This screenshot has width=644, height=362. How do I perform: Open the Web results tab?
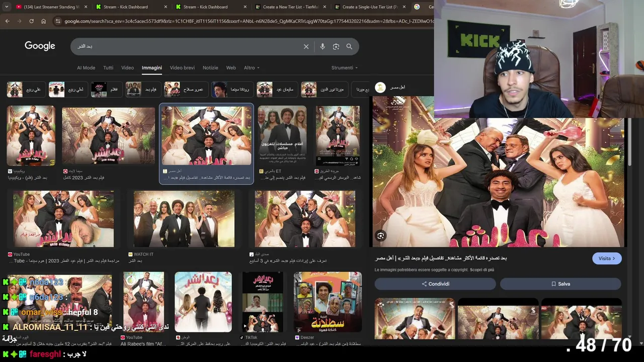click(231, 68)
